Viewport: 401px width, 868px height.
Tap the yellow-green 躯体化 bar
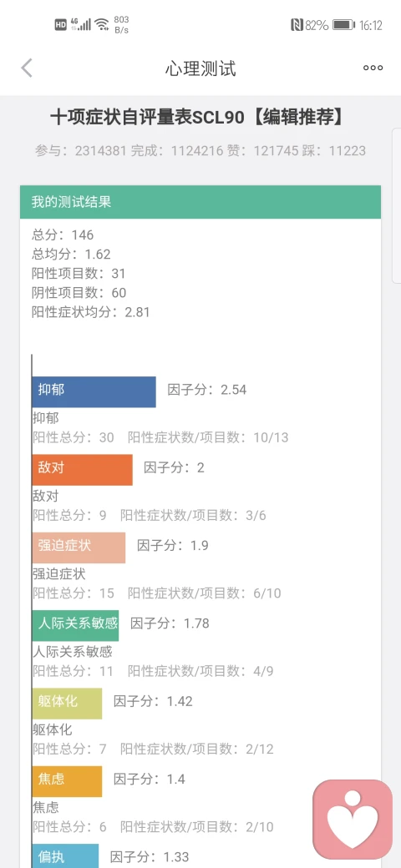(x=67, y=704)
